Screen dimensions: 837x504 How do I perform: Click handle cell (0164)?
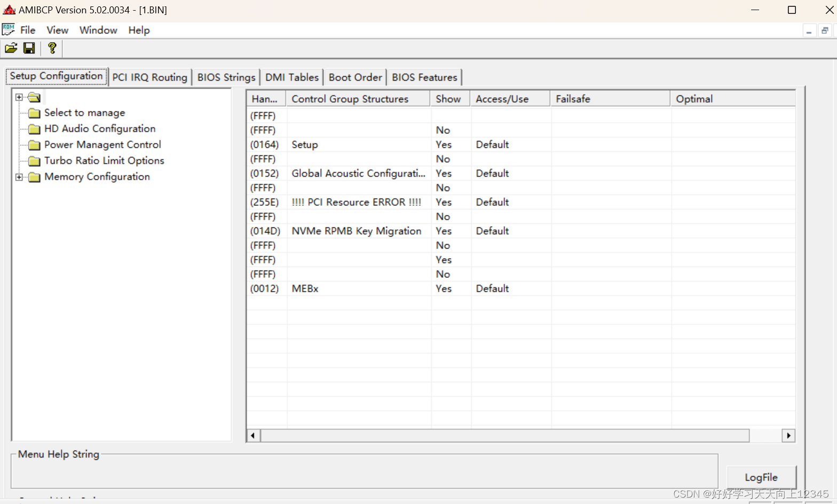coord(265,145)
